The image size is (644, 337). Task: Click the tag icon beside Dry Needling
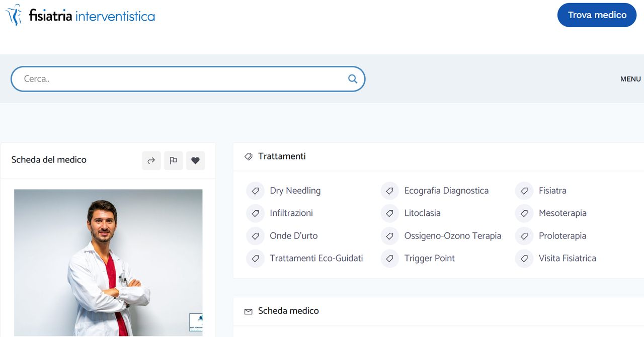tap(255, 191)
